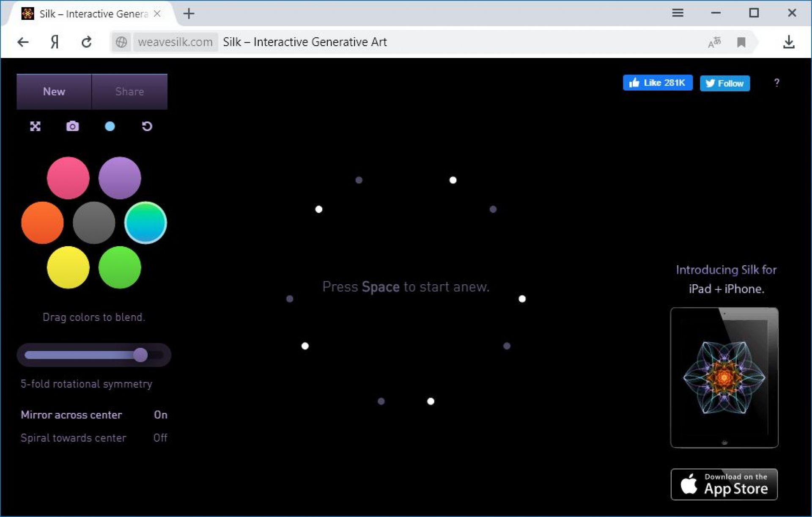This screenshot has width=812, height=517.
Task: Click the page translate icon
Action: pyautogui.click(x=714, y=42)
